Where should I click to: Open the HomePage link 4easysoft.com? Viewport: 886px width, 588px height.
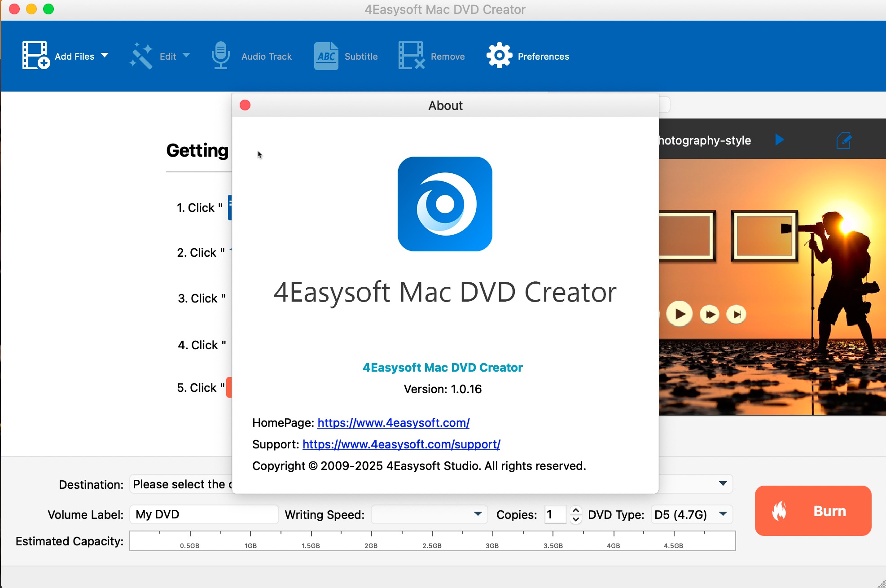click(393, 423)
